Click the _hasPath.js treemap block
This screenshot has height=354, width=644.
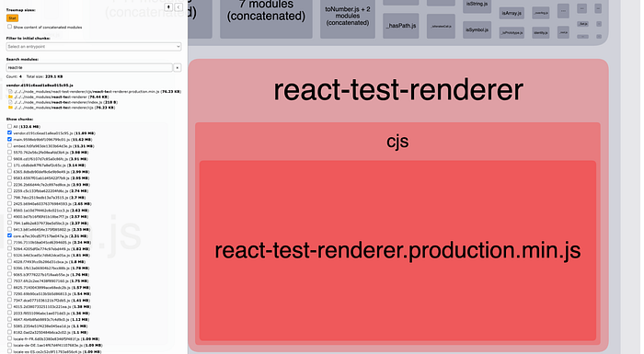pos(401,26)
